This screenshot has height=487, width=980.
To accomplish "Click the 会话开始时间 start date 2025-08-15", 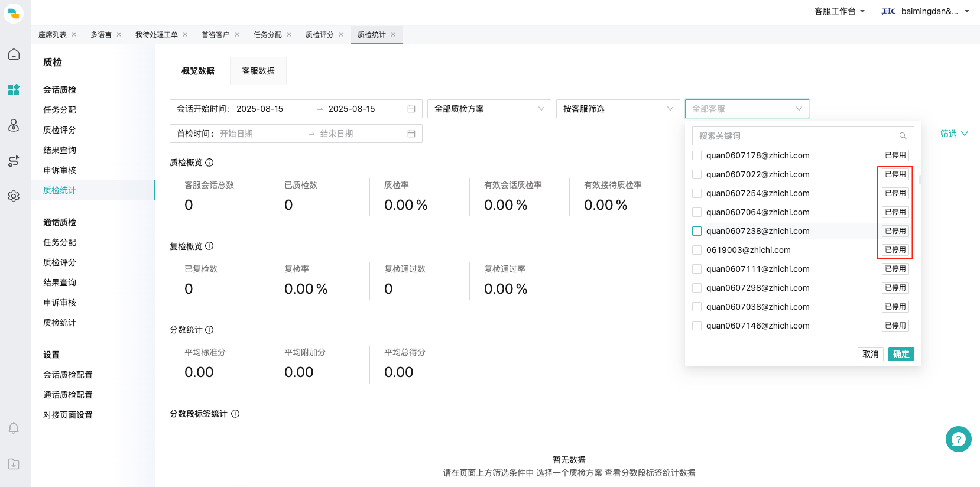I will tap(260, 109).
